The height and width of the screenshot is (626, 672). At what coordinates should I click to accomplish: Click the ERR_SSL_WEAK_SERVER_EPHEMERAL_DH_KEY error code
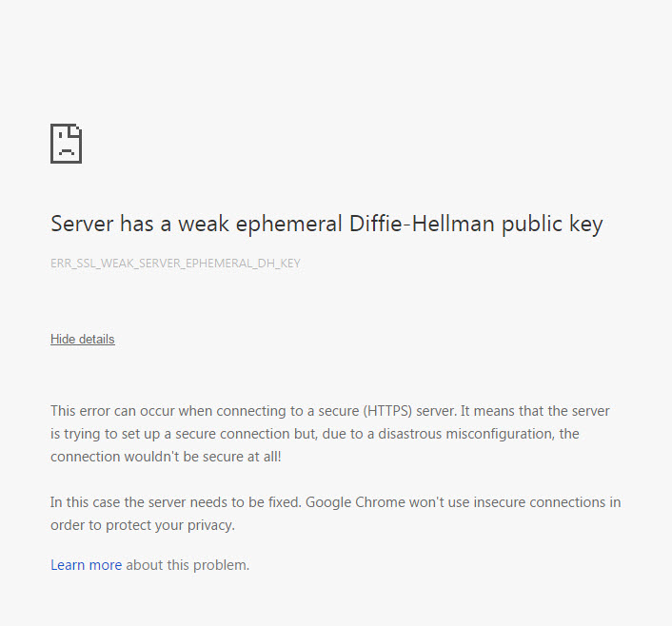click(175, 264)
